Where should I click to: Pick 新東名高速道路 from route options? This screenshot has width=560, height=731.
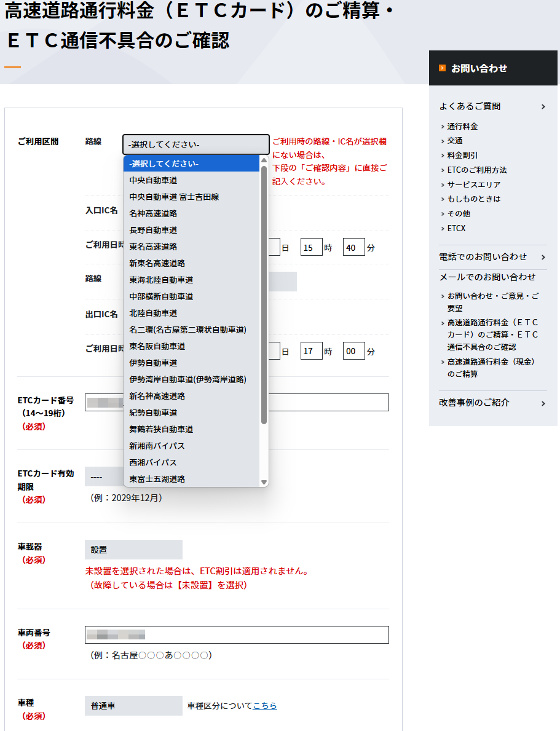point(157,263)
